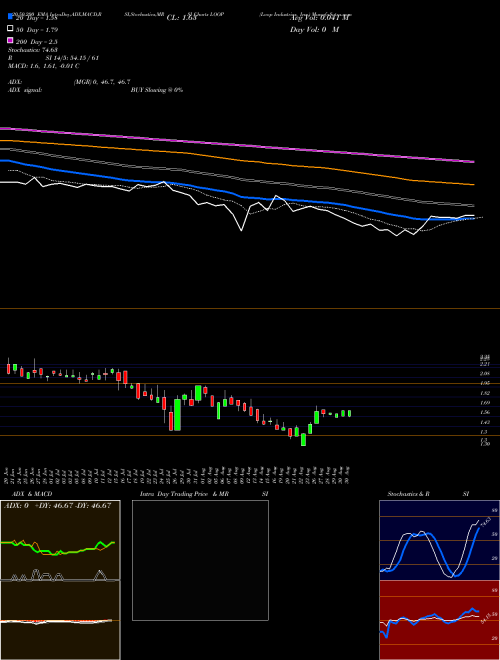The image size is (500, 660).
Task: Click the 2.08 price axis label
Action: (485, 373)
